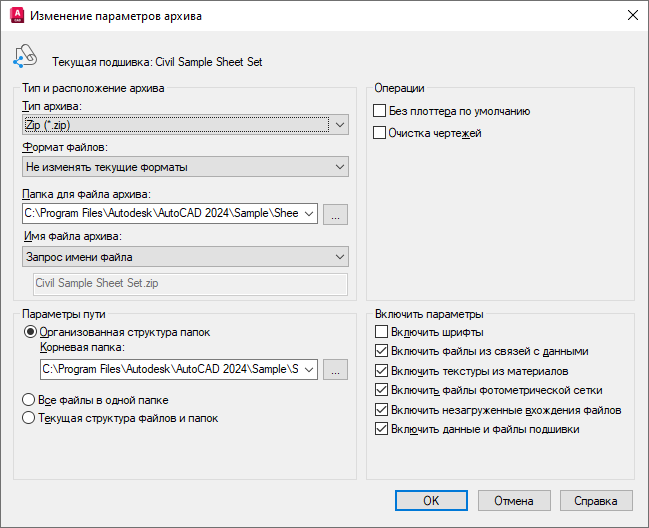Browse for root folder (… button)

pos(336,370)
